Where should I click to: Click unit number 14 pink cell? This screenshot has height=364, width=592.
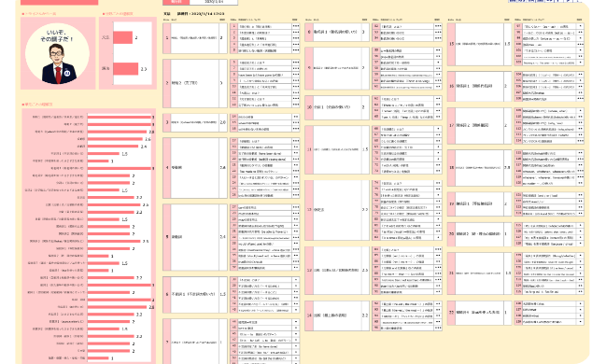(309, 315)
